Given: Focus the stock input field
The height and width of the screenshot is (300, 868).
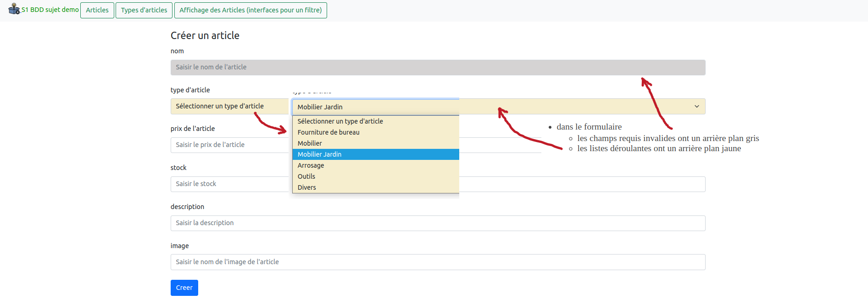Looking at the screenshot, I should (229, 184).
